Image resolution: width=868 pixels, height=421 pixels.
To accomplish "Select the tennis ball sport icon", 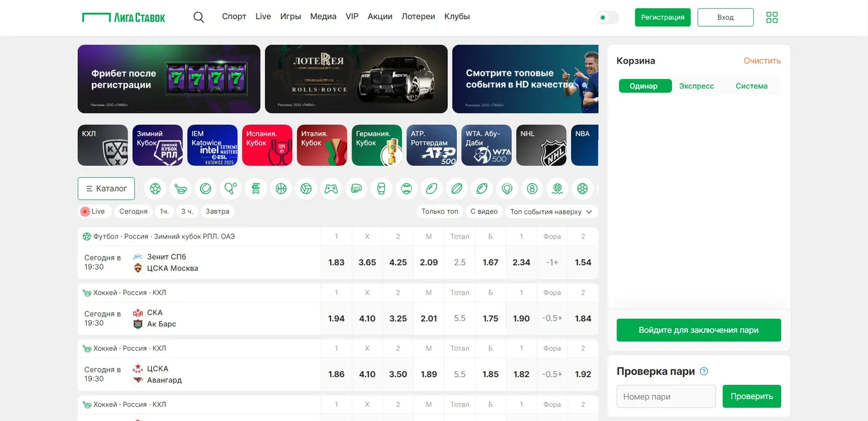I will coord(206,189).
